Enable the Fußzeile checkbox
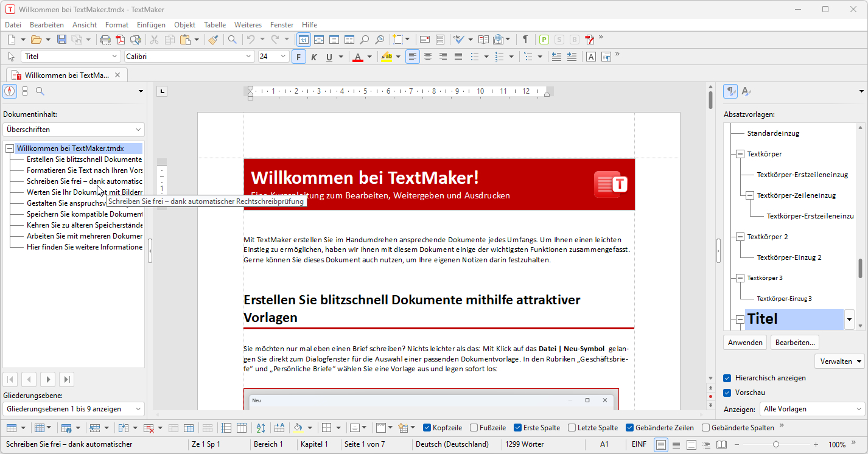868x454 pixels. pyautogui.click(x=474, y=428)
